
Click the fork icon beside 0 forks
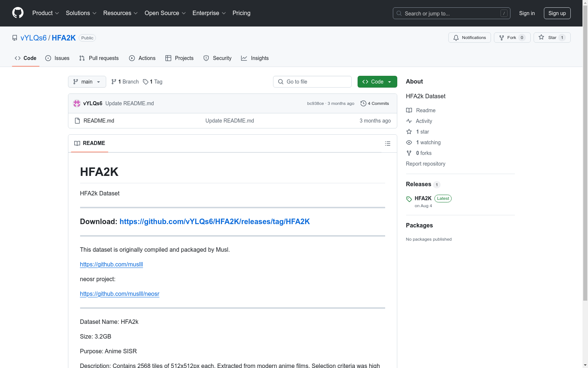tap(409, 153)
